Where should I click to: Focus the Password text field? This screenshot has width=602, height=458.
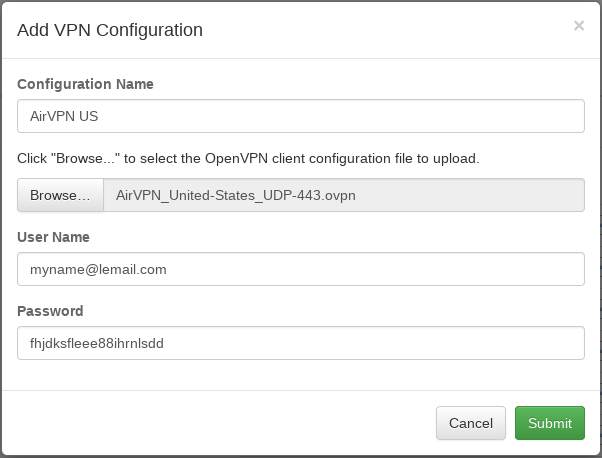[300, 343]
